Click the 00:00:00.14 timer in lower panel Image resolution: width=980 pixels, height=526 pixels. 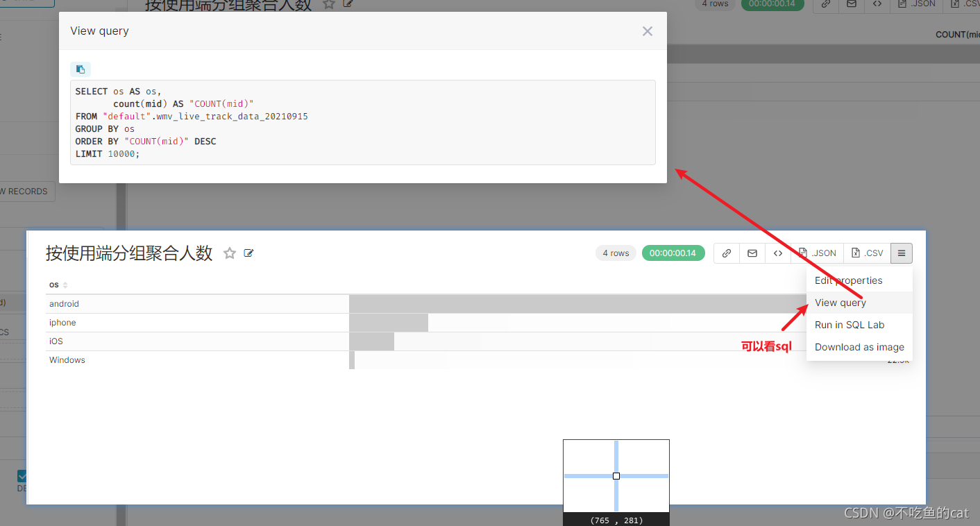(x=673, y=253)
